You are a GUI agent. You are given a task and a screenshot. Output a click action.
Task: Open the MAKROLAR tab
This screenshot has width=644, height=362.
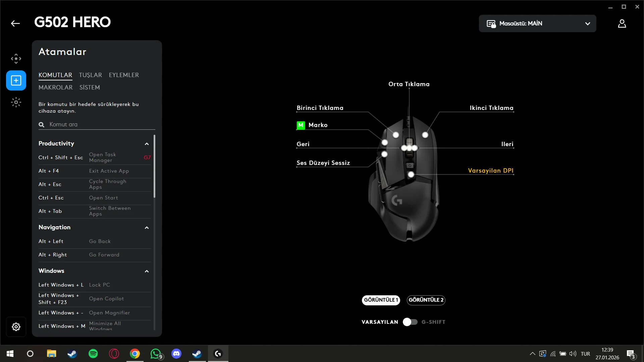55,87
